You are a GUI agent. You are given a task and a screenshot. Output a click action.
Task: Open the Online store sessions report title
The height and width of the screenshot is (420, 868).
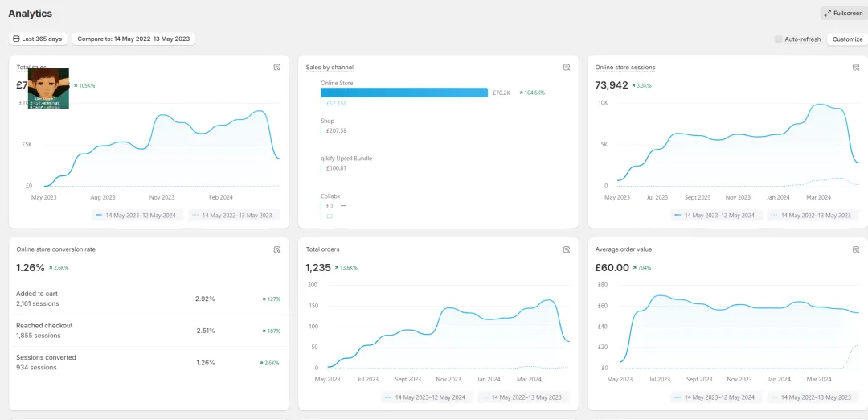[x=625, y=68]
